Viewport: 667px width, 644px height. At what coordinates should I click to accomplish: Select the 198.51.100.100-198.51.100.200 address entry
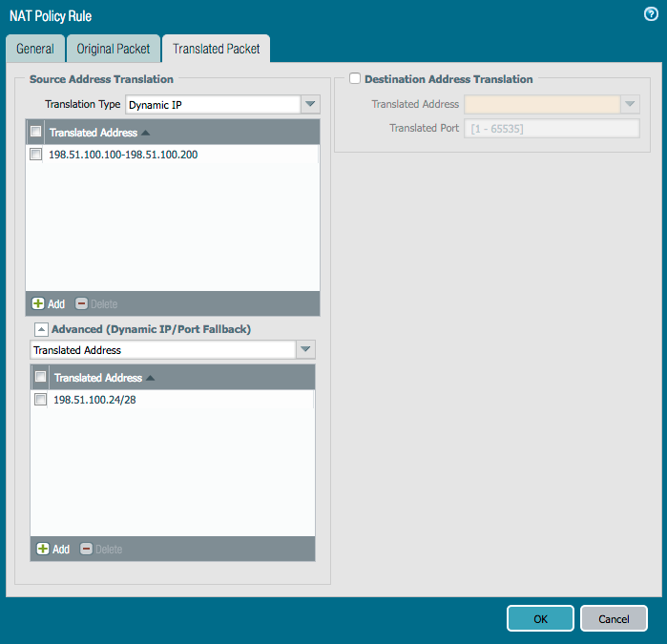[123, 155]
